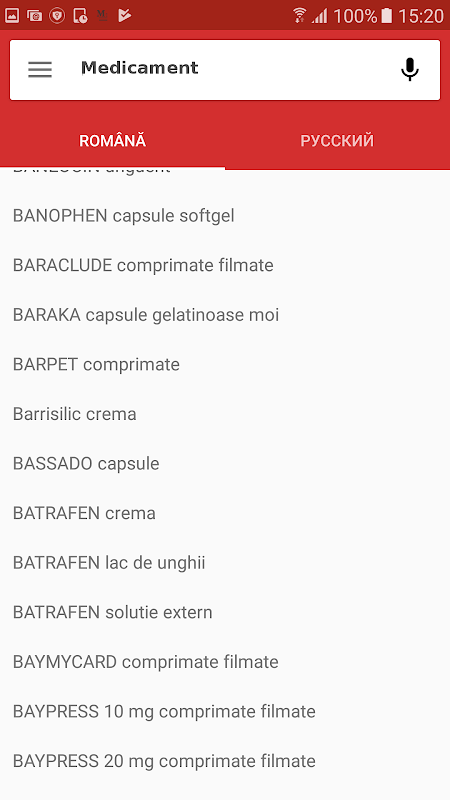Tap the Play Store notification icon
This screenshot has height=800, width=450.
tap(125, 15)
